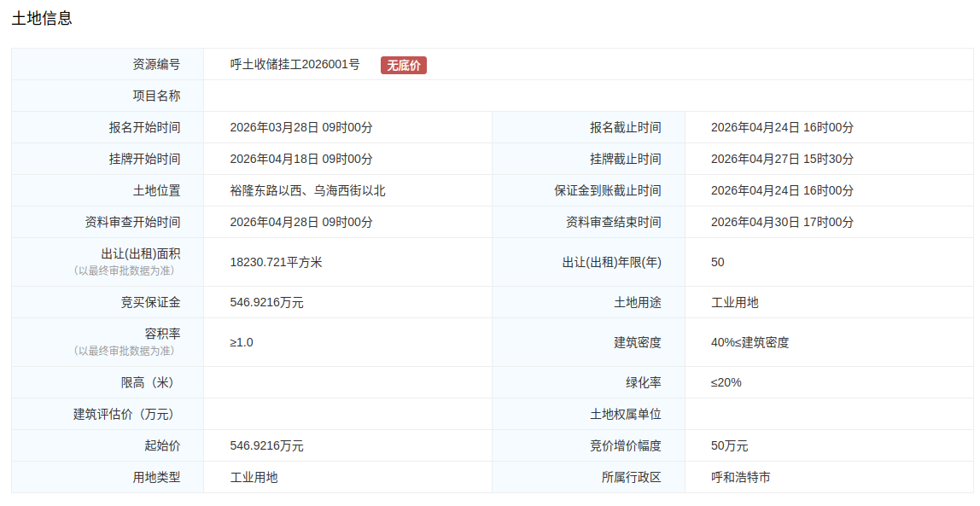Click the red 无底价 badge
Image resolution: width=980 pixels, height=506 pixels.
[x=403, y=65]
